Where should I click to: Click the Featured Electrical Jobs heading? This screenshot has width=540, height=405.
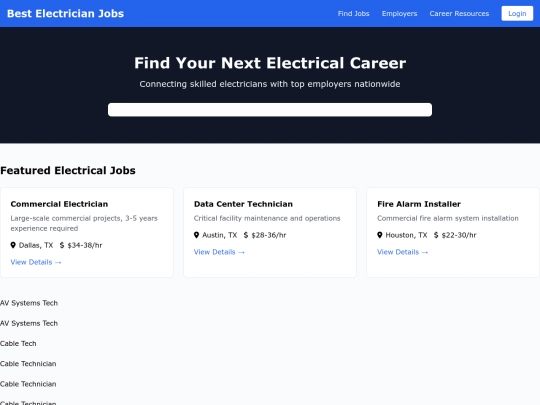[x=68, y=170]
